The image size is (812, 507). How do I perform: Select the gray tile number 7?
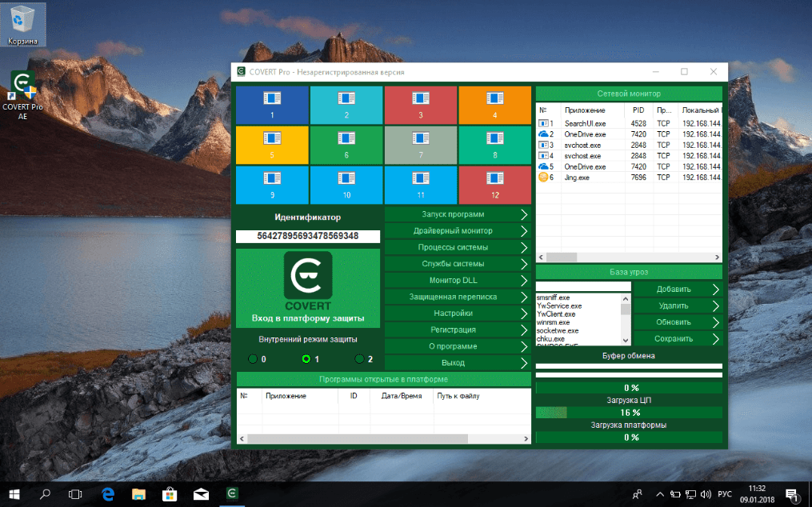pos(420,144)
